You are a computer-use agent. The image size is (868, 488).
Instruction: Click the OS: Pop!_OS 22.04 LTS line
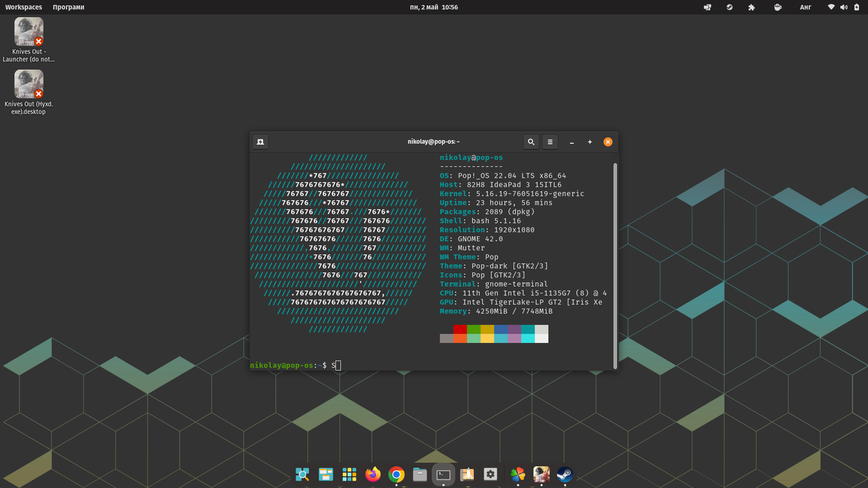pos(502,176)
